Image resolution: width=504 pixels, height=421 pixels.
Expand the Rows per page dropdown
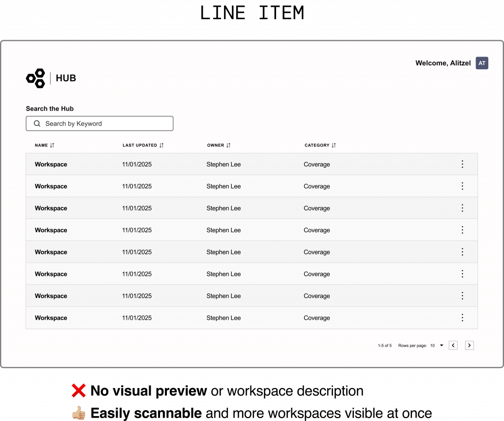tap(437, 346)
